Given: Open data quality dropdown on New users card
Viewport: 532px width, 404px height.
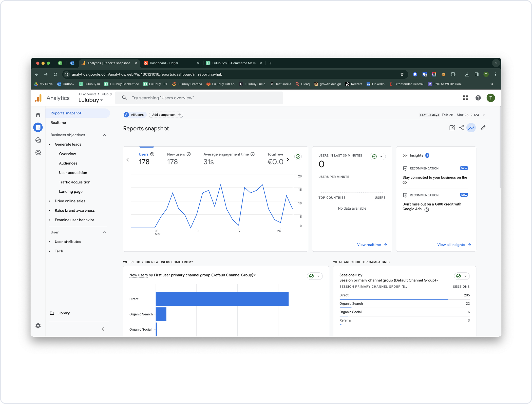Looking at the screenshot, I should click(315, 276).
